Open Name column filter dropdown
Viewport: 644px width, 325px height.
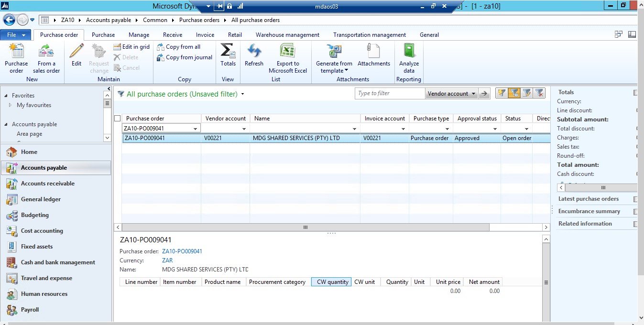click(355, 129)
